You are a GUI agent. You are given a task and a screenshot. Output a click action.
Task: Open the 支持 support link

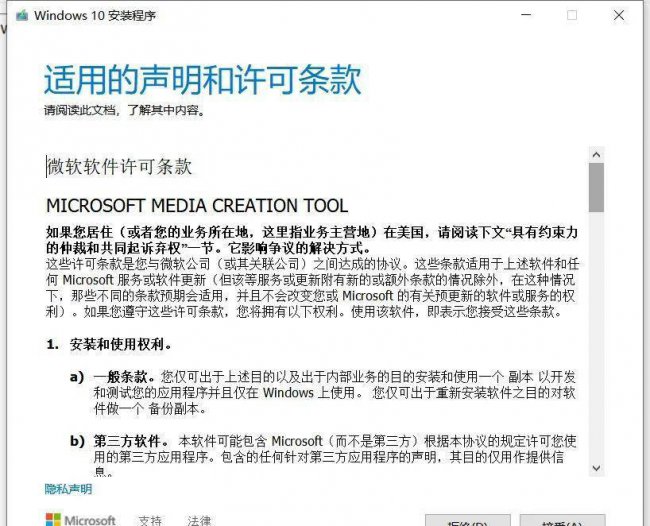pos(150,521)
